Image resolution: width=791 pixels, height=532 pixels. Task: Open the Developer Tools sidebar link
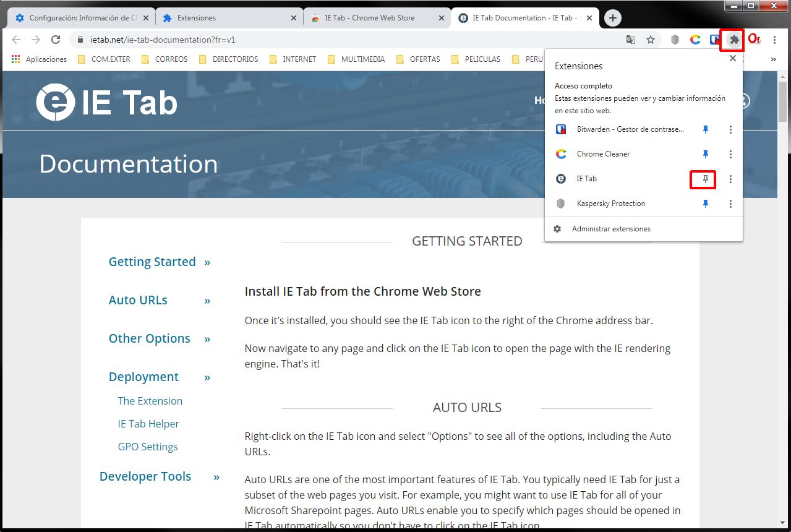145,476
